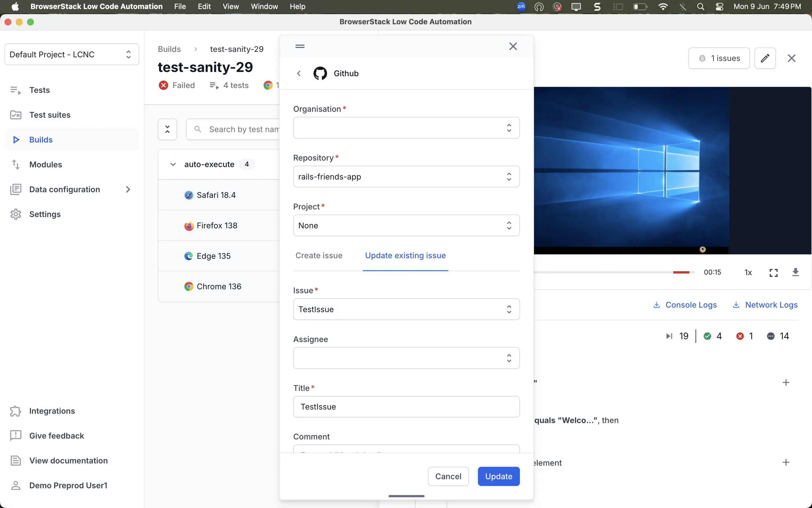Click the video progress bar
Image resolution: width=812 pixels, height=508 pixels.
614,272
